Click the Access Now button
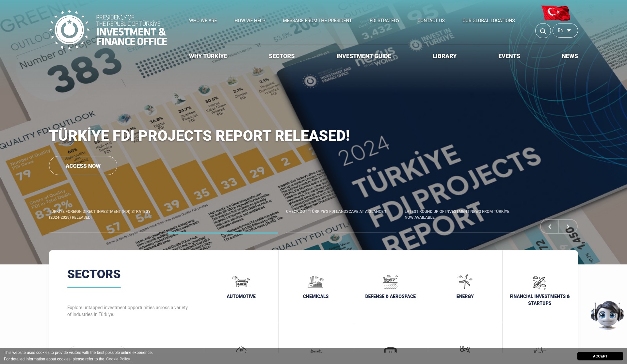The image size is (627, 364). pyautogui.click(x=83, y=166)
